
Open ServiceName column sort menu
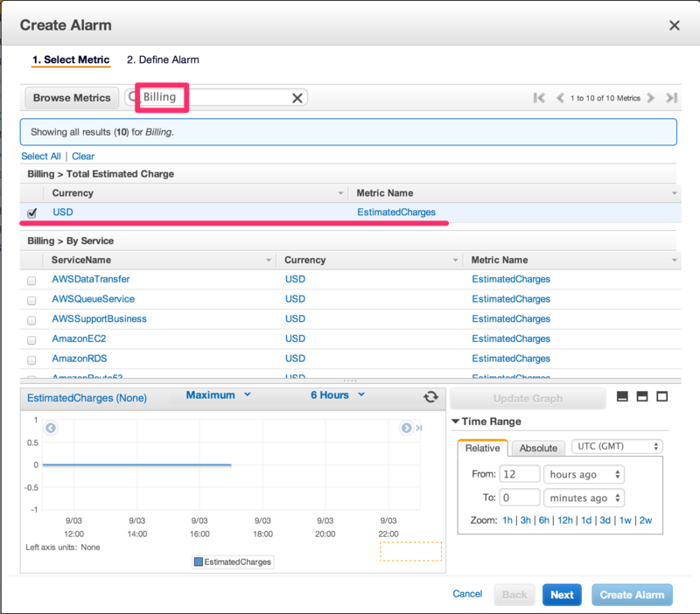click(x=269, y=260)
